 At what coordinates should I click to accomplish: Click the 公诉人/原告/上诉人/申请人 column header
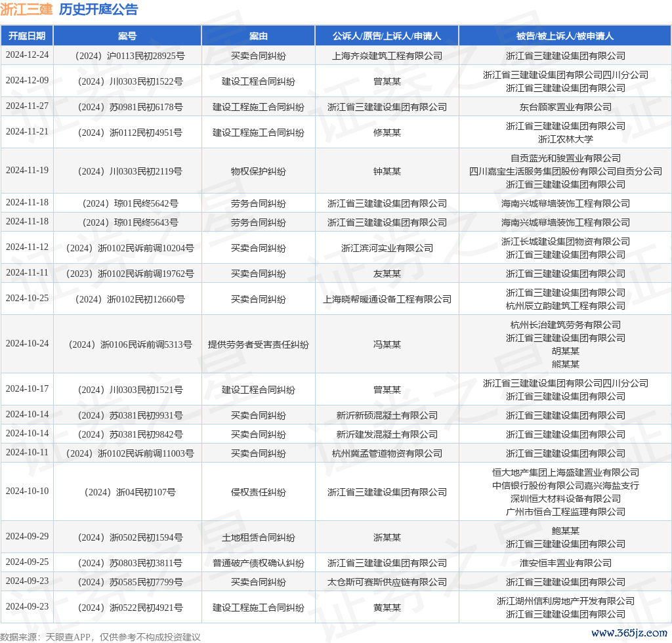click(387, 36)
